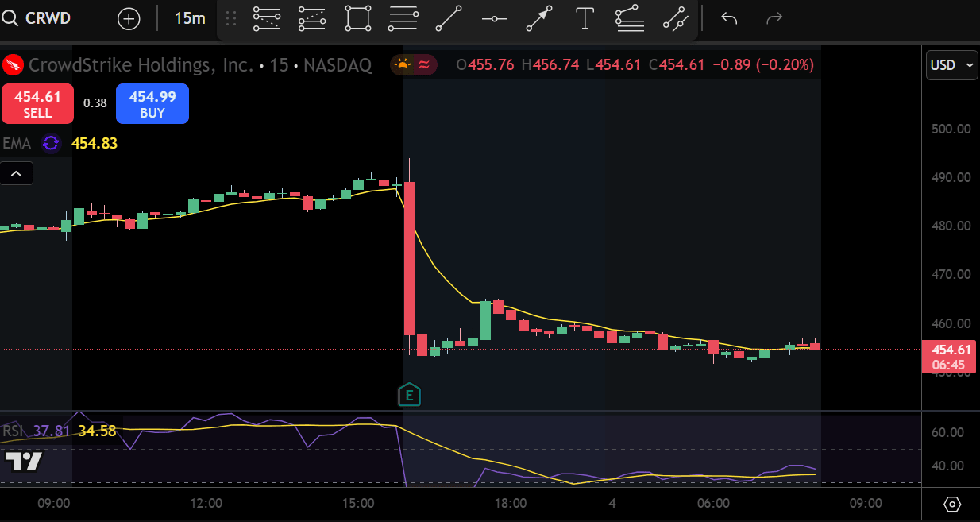Click the yellow RSI average value 34.58
Image resolution: width=980 pixels, height=522 pixels.
pyautogui.click(x=97, y=431)
